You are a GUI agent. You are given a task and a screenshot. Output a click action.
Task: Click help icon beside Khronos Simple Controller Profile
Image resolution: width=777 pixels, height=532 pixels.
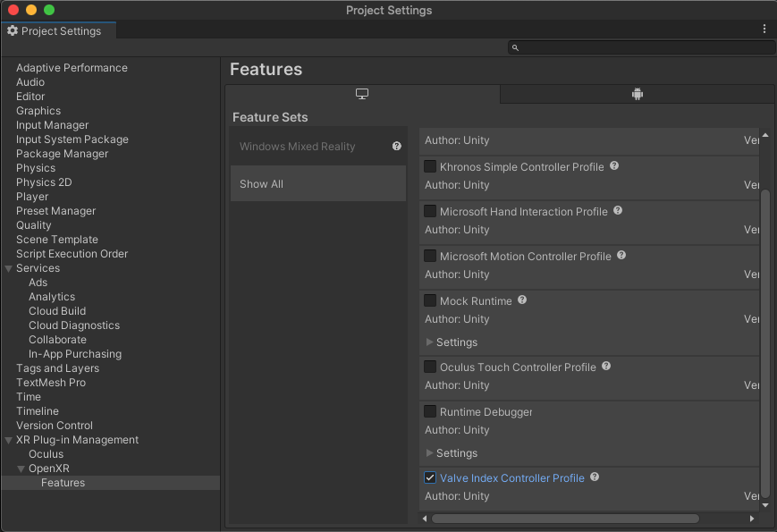614,166
